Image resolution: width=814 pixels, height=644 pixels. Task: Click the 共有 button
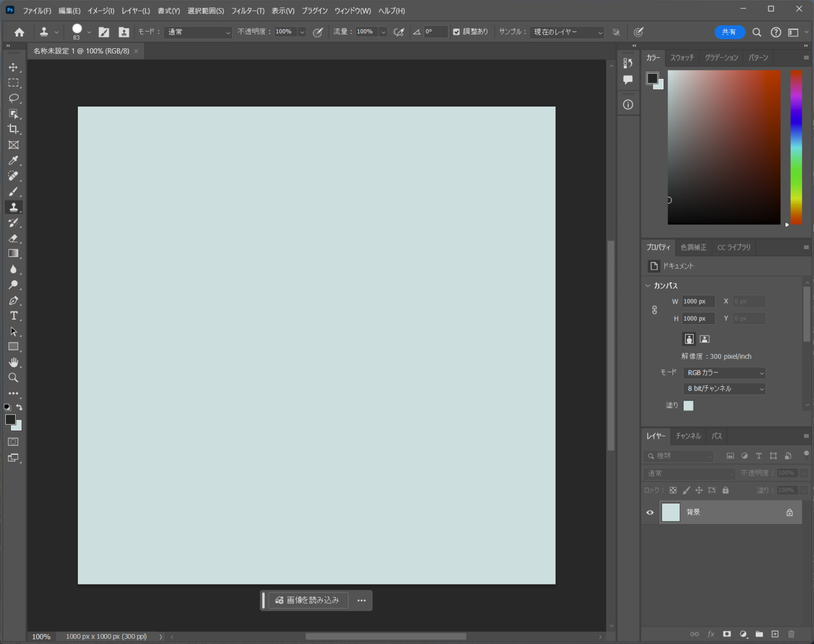(x=730, y=32)
